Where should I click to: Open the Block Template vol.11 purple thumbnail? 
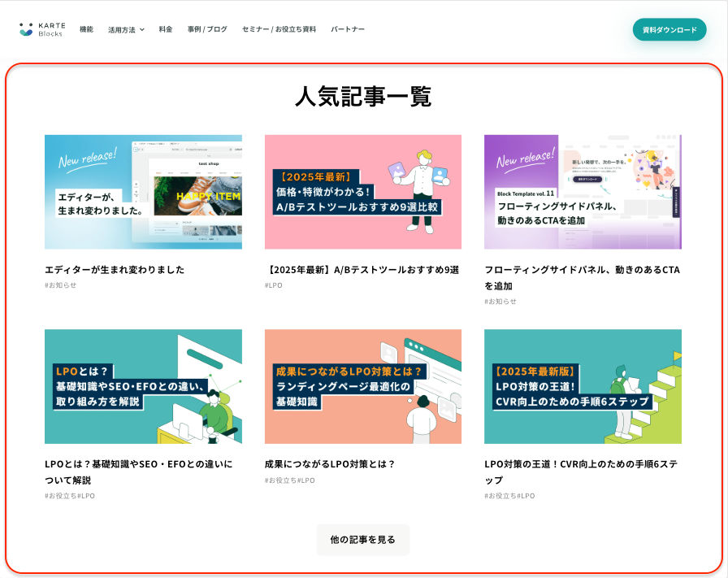click(x=583, y=192)
